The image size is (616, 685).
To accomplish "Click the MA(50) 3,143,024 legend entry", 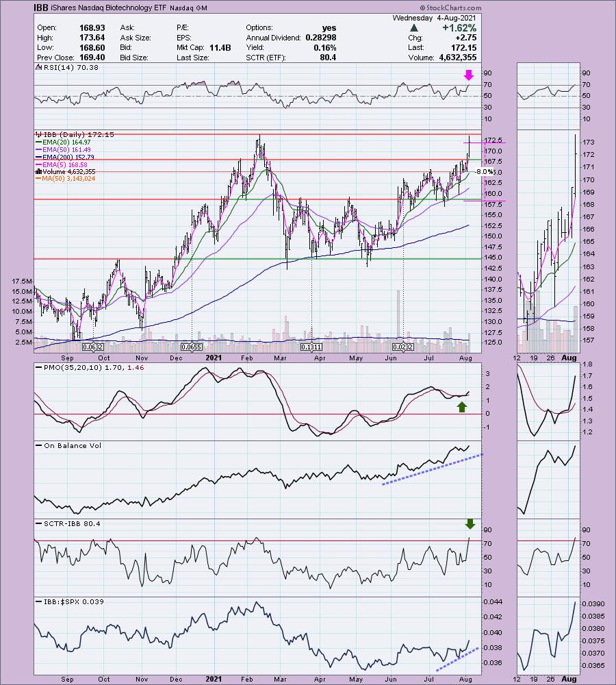I will pyautogui.click(x=68, y=178).
